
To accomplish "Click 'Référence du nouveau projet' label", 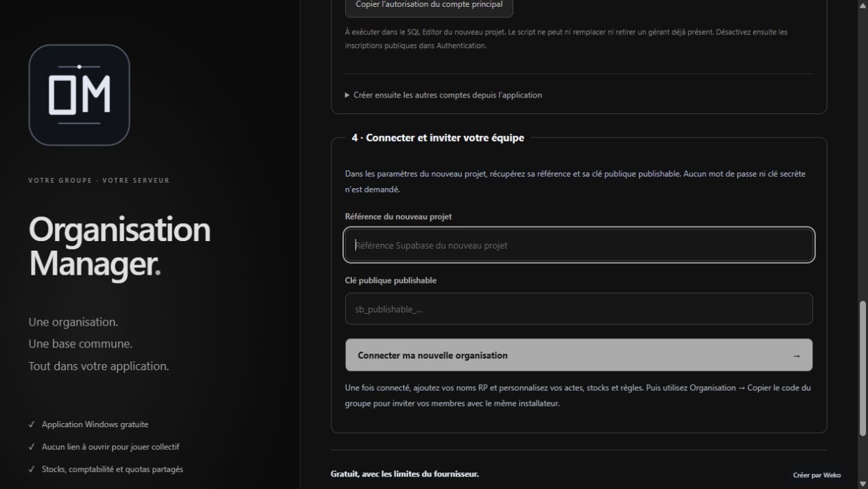I will click(398, 216).
